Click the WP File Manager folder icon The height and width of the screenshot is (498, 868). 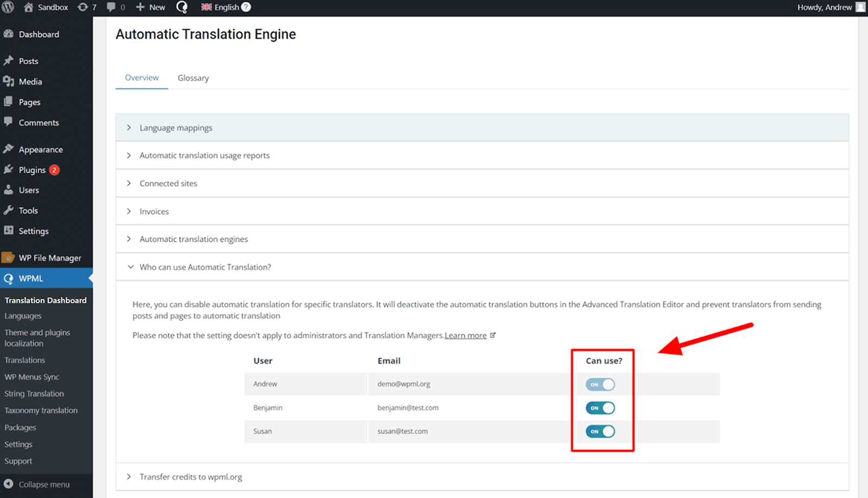point(9,257)
